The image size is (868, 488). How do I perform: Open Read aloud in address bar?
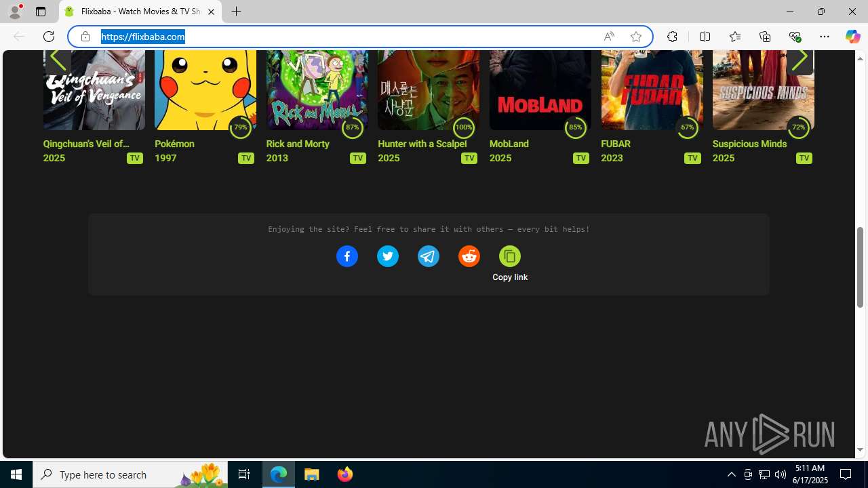pyautogui.click(x=609, y=37)
